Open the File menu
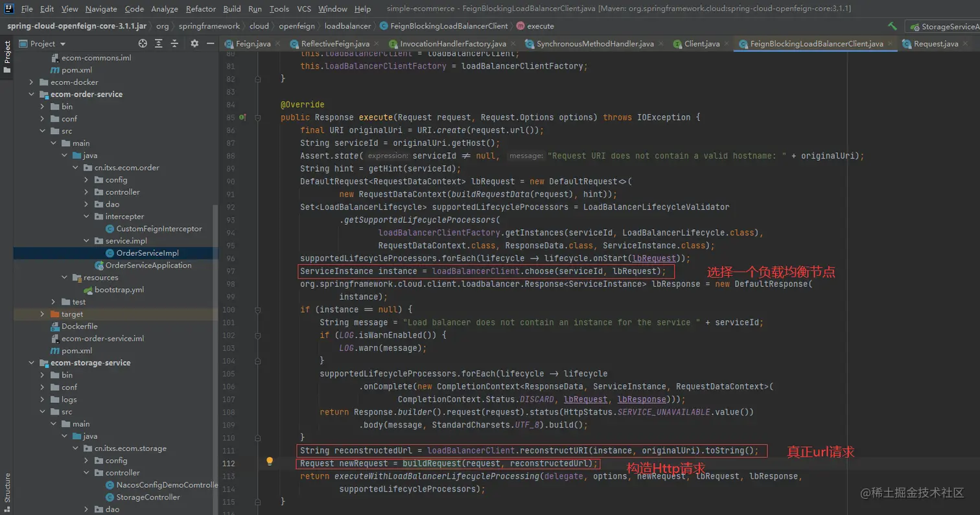Screen dimensions: 980x515 [x=27, y=9]
